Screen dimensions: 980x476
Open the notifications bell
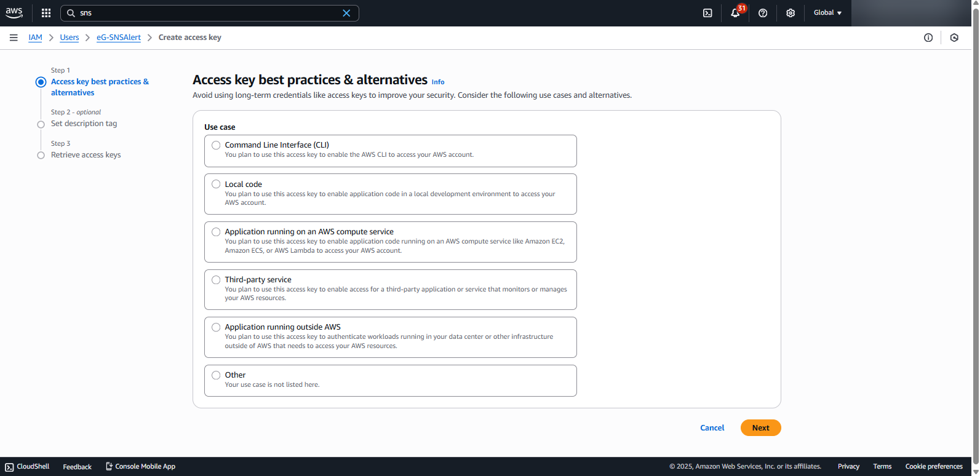coord(735,13)
